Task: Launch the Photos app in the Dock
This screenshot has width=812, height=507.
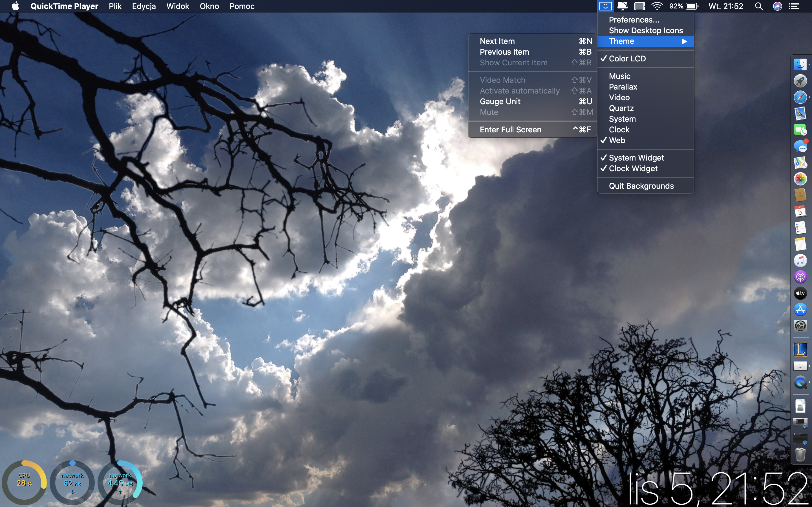Action: [800, 179]
